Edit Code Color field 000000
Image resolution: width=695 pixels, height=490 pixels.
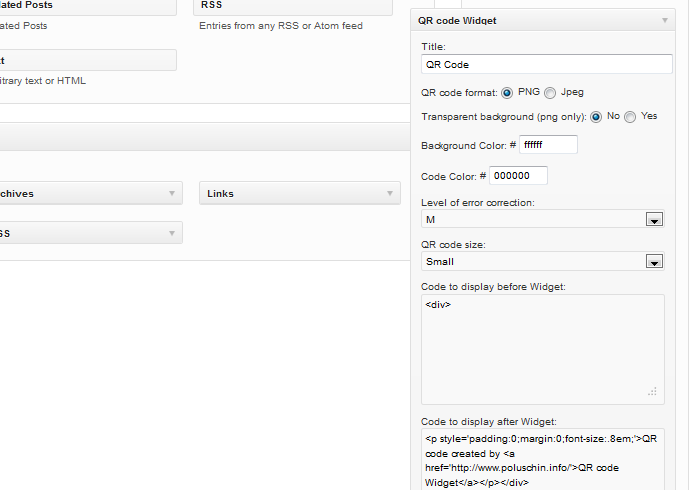(x=518, y=176)
